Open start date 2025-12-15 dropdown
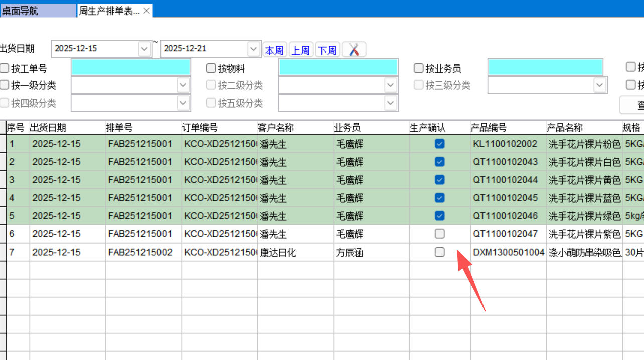The width and height of the screenshot is (644, 360). click(x=144, y=49)
